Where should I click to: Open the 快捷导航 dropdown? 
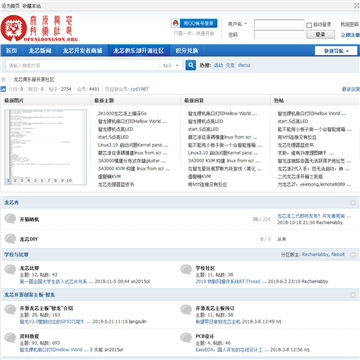tap(336, 51)
